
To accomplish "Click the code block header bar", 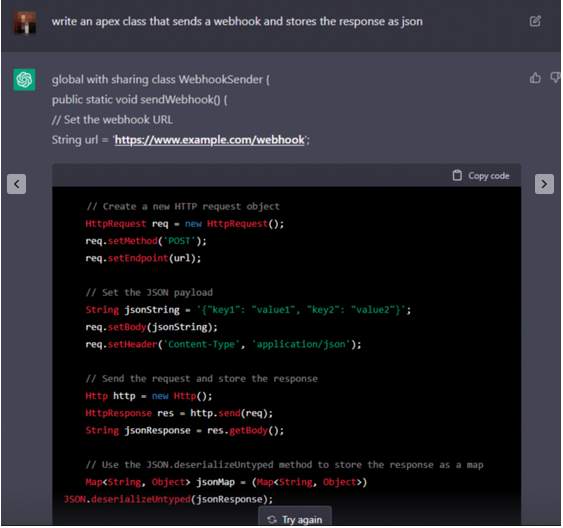I will point(287,176).
